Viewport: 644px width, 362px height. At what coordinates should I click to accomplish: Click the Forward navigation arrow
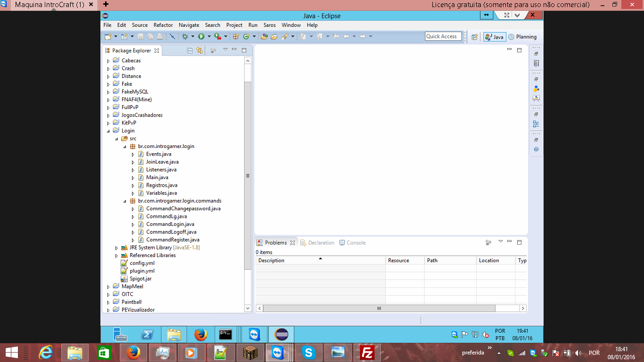(362, 36)
